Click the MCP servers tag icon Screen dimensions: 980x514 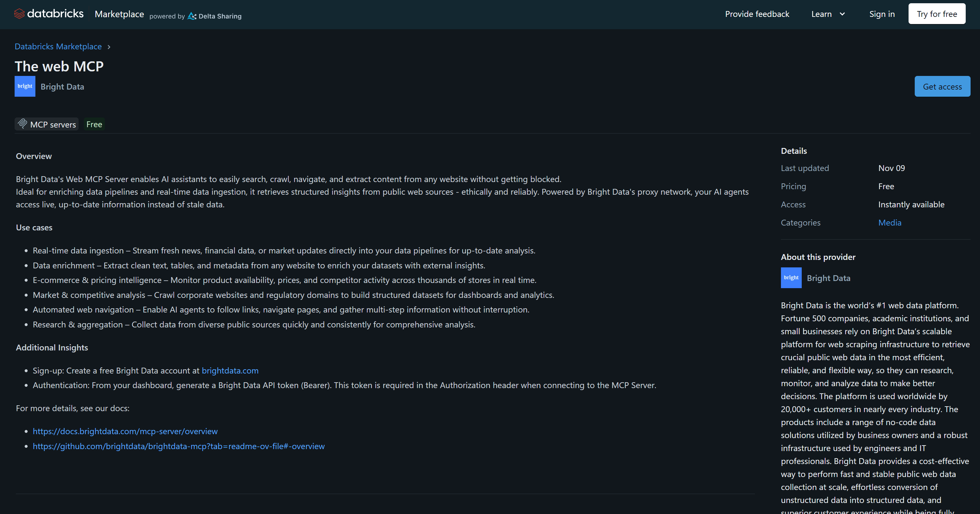coord(22,124)
